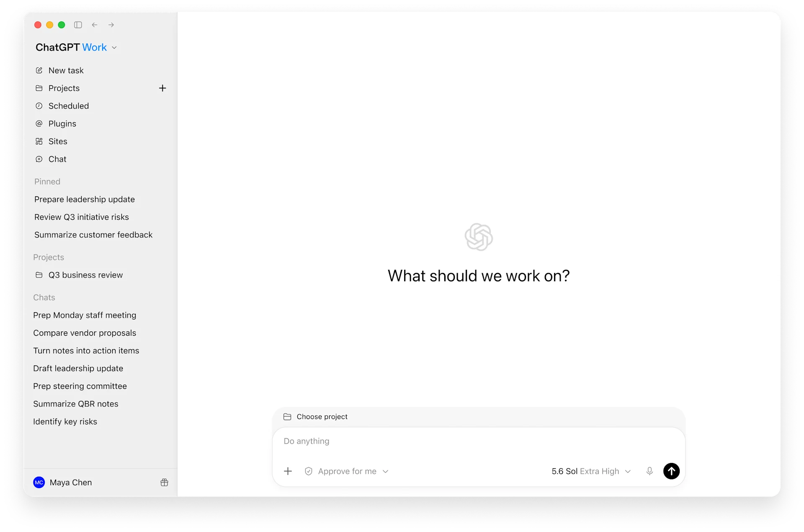Open the Projects section
This screenshot has height=532, width=804.
[x=58, y=88]
